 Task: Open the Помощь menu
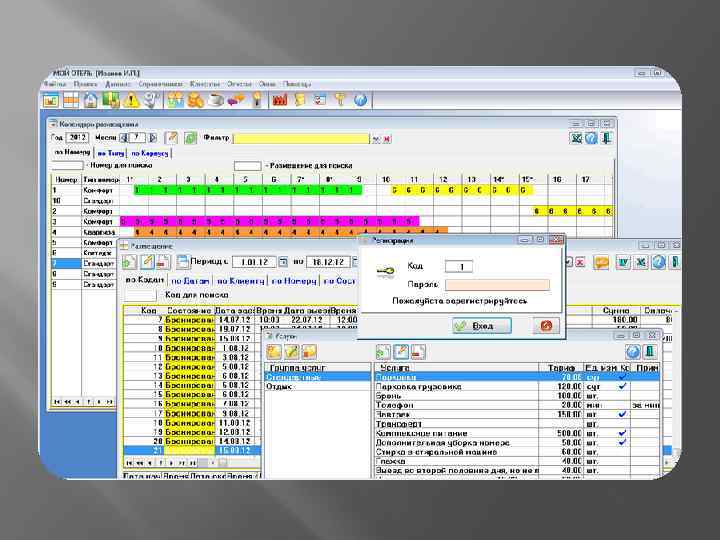tap(297, 84)
